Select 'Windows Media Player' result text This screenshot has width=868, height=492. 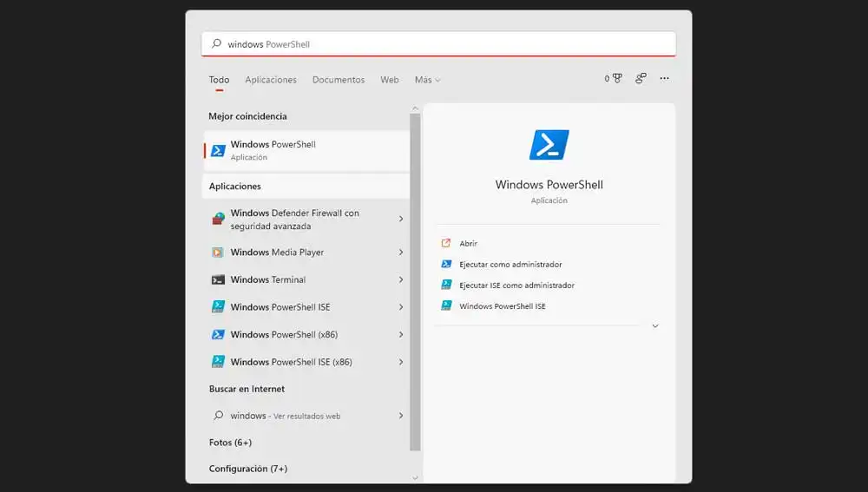click(x=277, y=253)
